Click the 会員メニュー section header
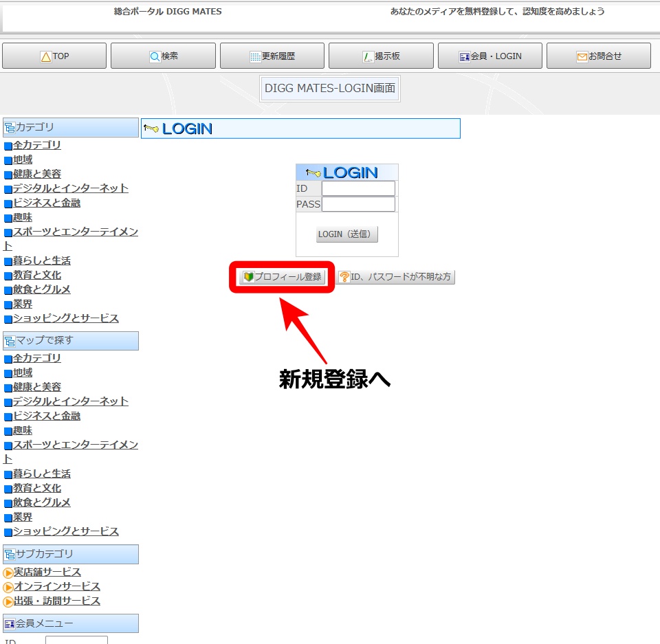 pyautogui.click(x=71, y=623)
